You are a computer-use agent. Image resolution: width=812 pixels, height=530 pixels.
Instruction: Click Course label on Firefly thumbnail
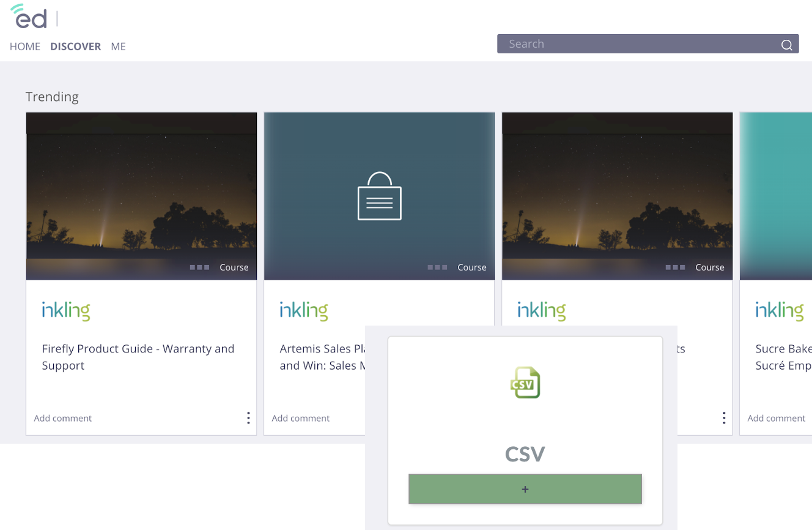[x=234, y=267]
